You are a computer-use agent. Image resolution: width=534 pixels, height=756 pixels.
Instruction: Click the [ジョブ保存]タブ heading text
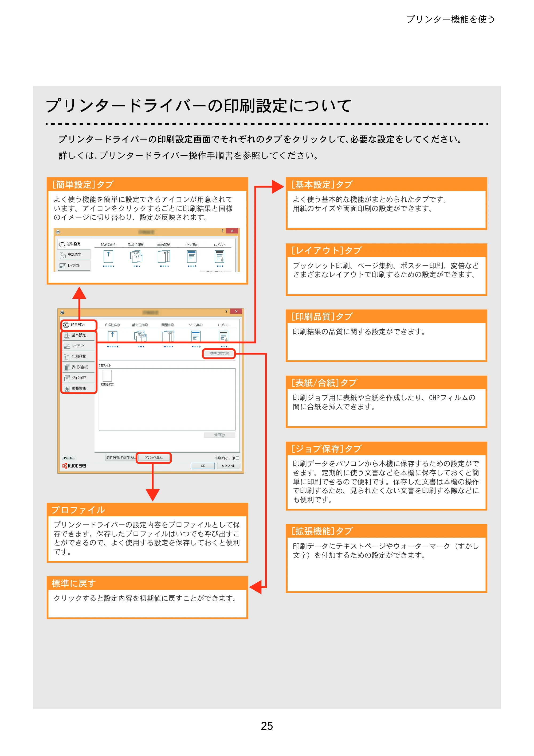[x=327, y=449]
